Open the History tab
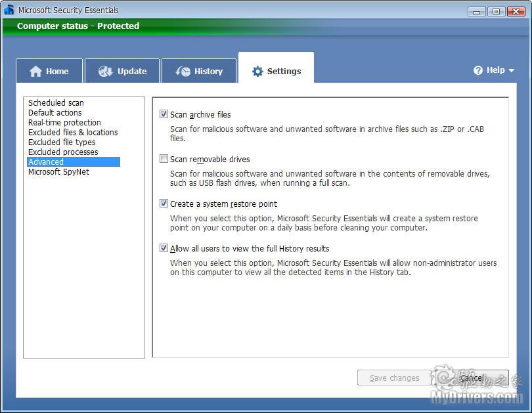This screenshot has height=413, width=532. tap(200, 72)
